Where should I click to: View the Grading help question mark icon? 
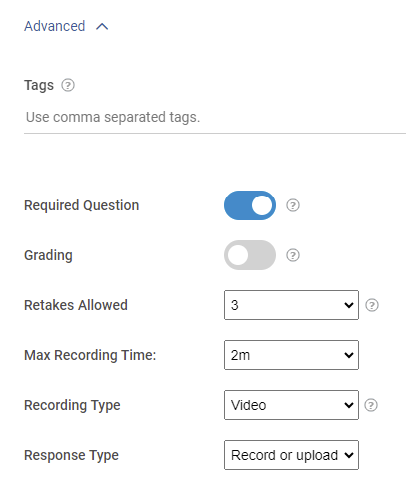point(293,255)
